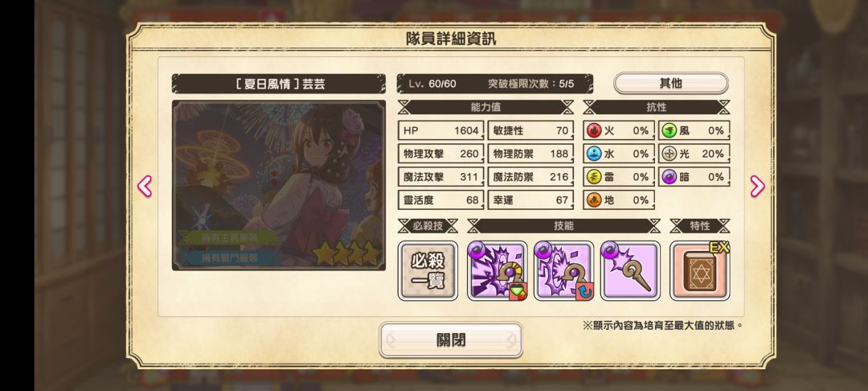Viewport: 868px width, 391px height.
Task: Tap the wind 風 resistance icon
Action: (x=669, y=130)
